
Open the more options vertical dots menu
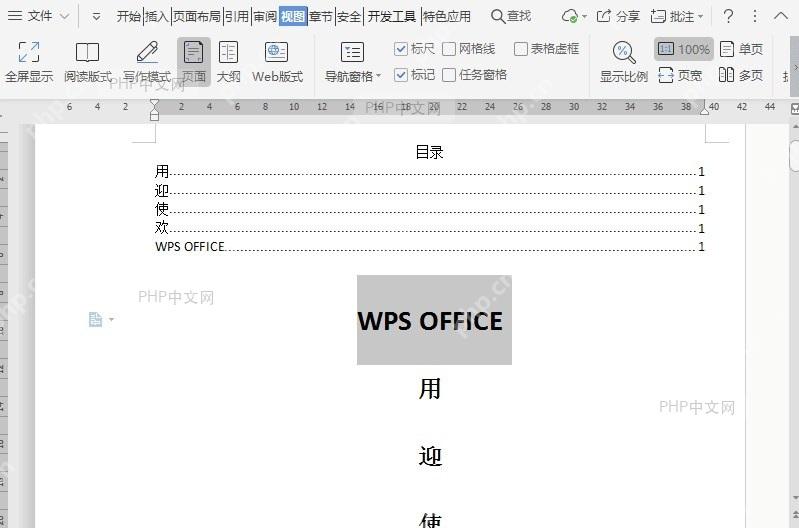(755, 16)
